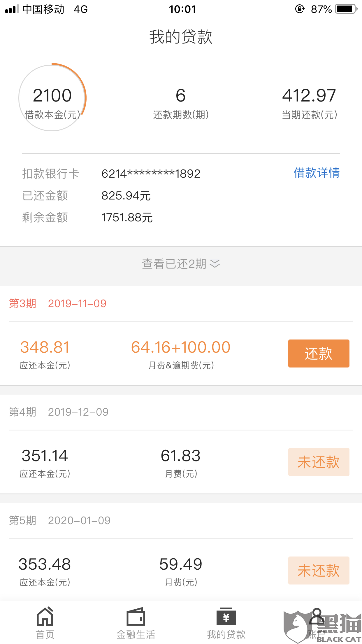
Task: Expand the 查看已还2期 paid periods section
Action: [x=181, y=266]
